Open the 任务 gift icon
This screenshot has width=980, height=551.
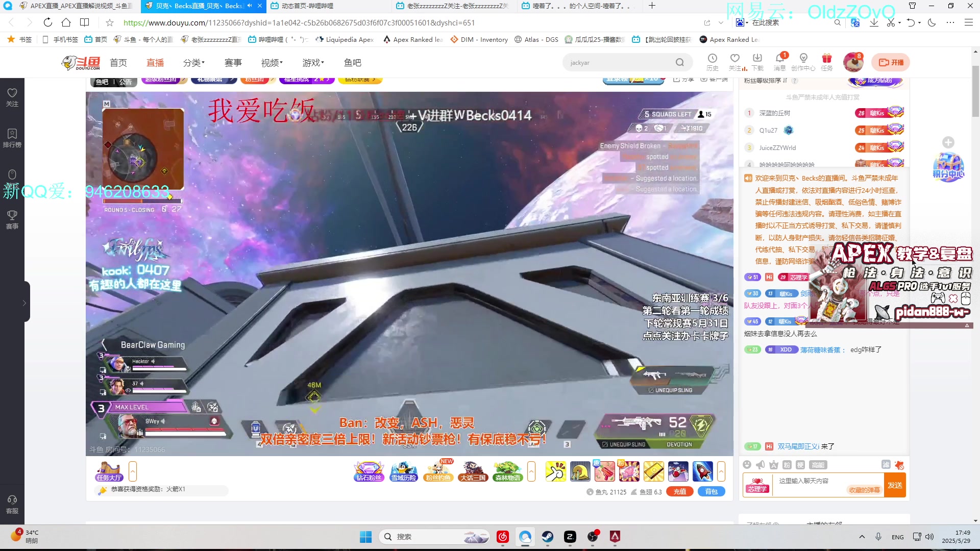pos(827,62)
